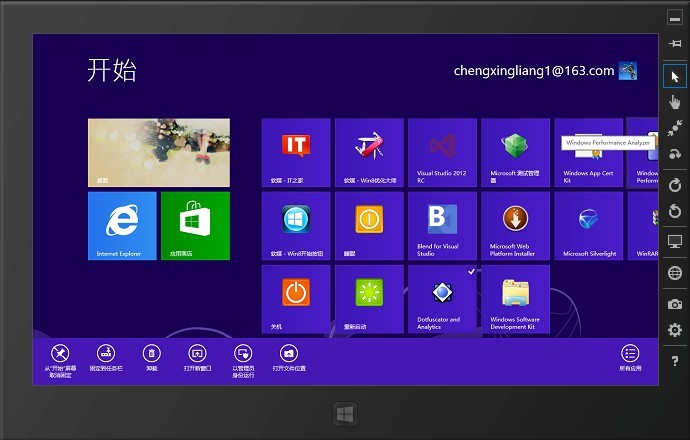This screenshot has width=690, height=440.
Task: Launch Microsoft Web Platform Installer tile
Action: coord(515,226)
